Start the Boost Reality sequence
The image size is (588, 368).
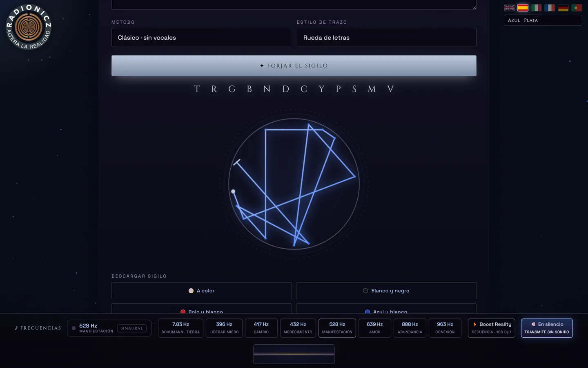pyautogui.click(x=491, y=328)
